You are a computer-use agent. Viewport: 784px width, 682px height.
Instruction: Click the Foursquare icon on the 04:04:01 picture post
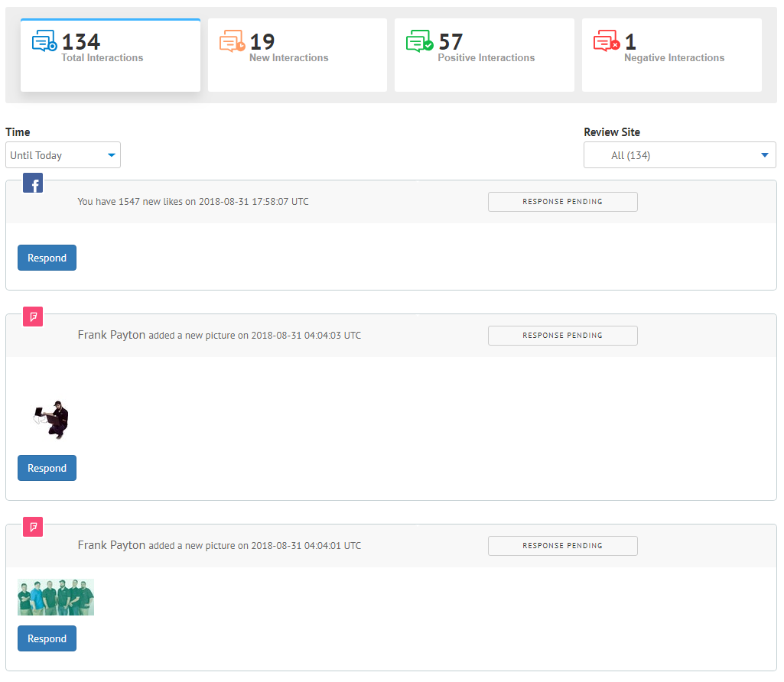pos(33,527)
